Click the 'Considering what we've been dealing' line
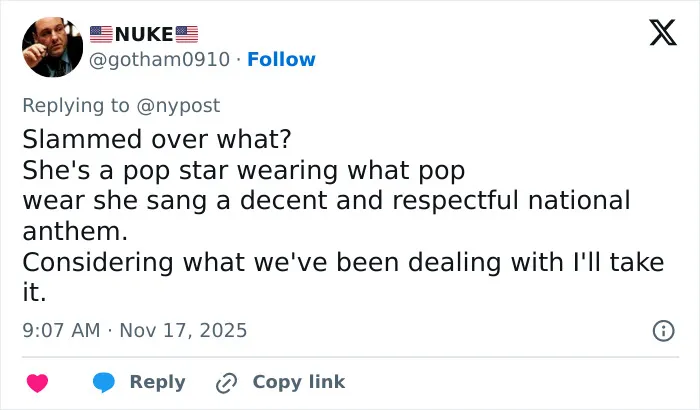 (x=343, y=262)
